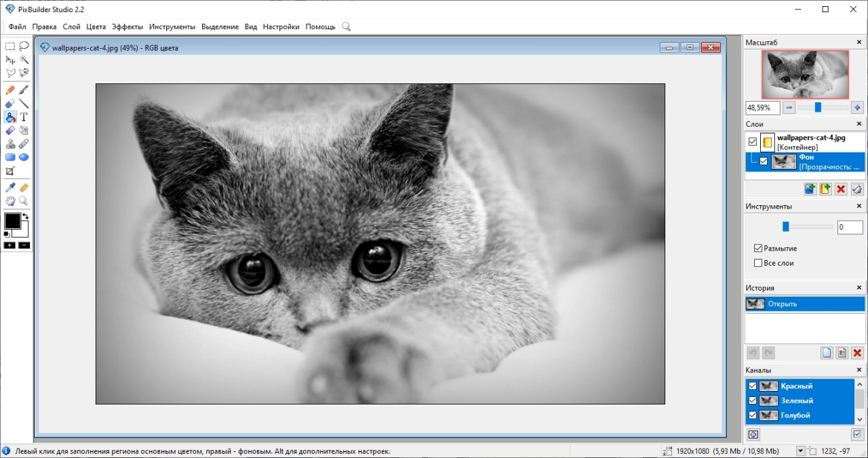
Task: Open status bar units dropdown arrow
Action: pos(801,451)
